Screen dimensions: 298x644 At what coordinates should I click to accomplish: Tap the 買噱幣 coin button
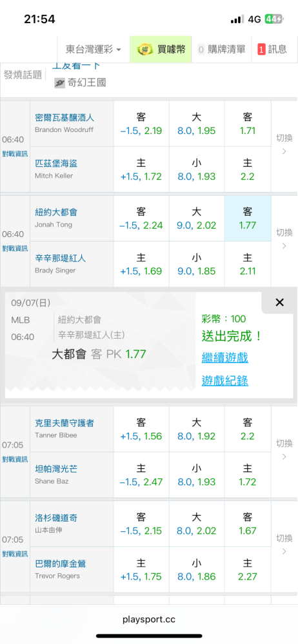pyautogui.click(x=161, y=50)
